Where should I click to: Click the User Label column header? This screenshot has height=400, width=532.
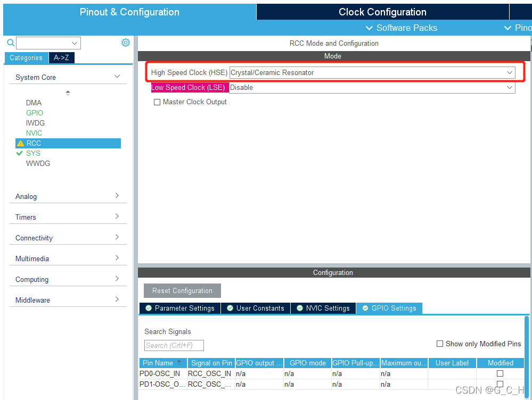click(452, 363)
